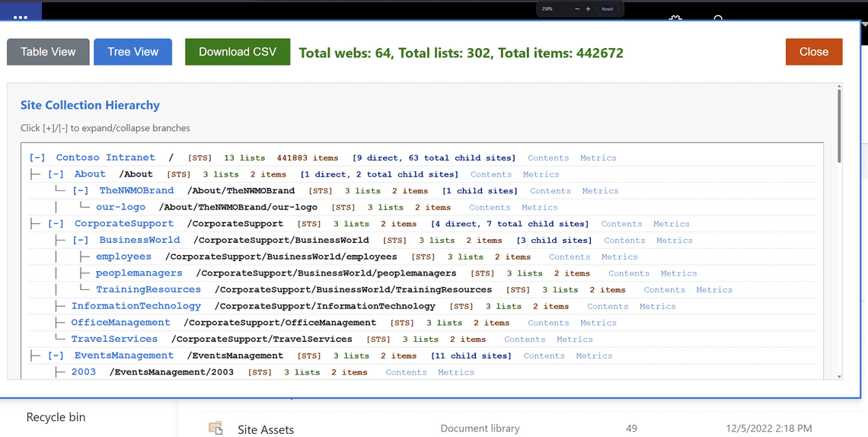Open the app launcher waffle icon
This screenshot has height=437, width=868.
tap(21, 18)
